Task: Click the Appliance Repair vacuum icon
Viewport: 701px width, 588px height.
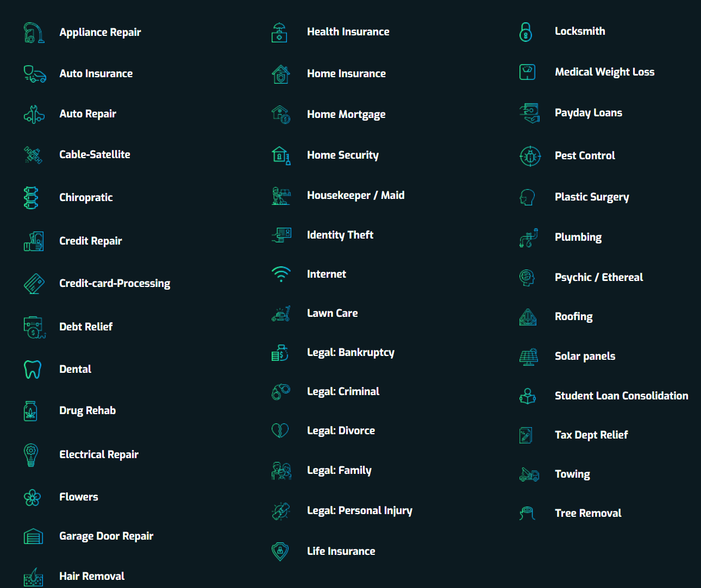Action: tap(34, 33)
